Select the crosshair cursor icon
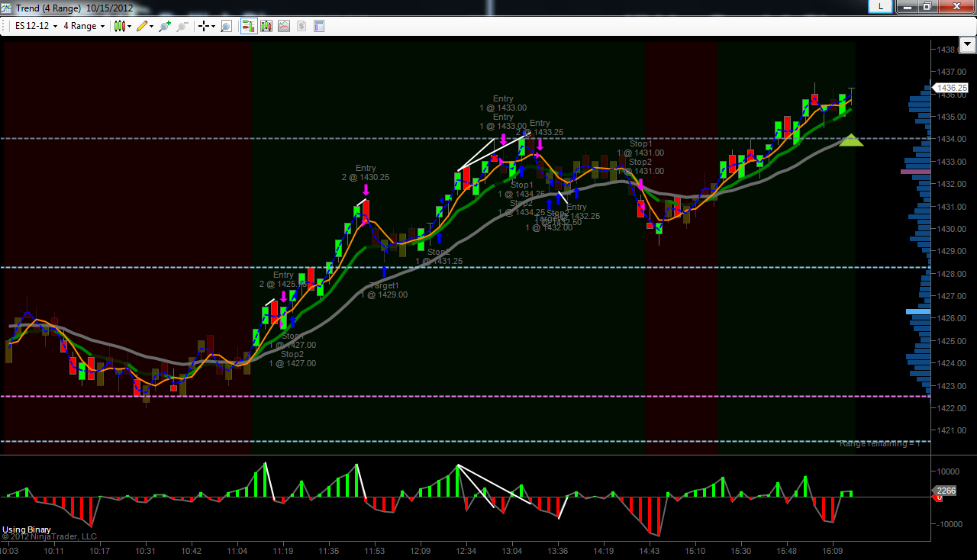977x560 pixels. click(x=204, y=26)
